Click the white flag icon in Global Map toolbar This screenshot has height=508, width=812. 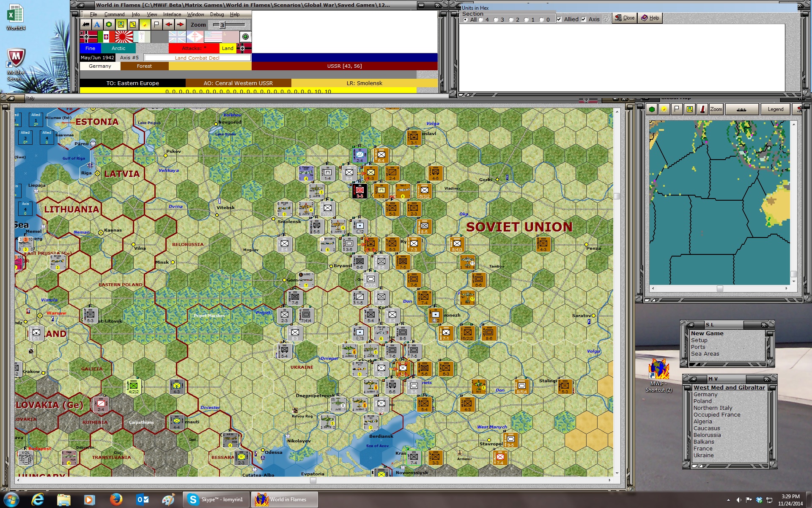pos(677,109)
